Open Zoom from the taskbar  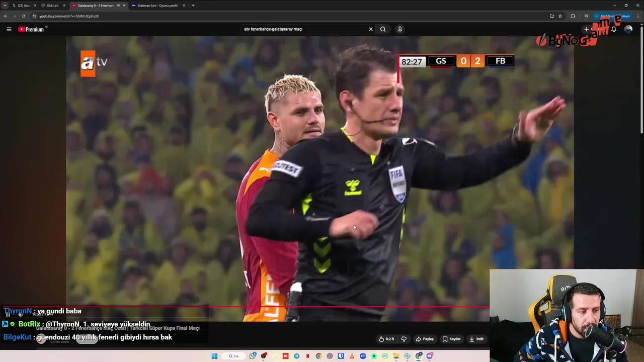point(363,356)
